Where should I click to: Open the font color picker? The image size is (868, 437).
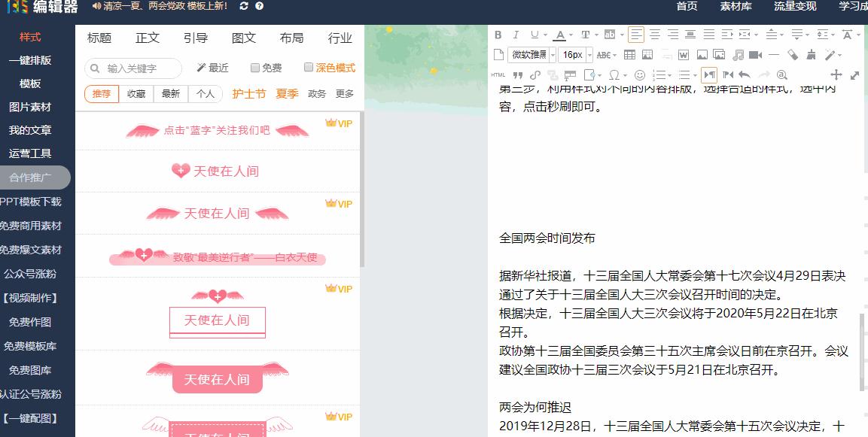[559, 35]
